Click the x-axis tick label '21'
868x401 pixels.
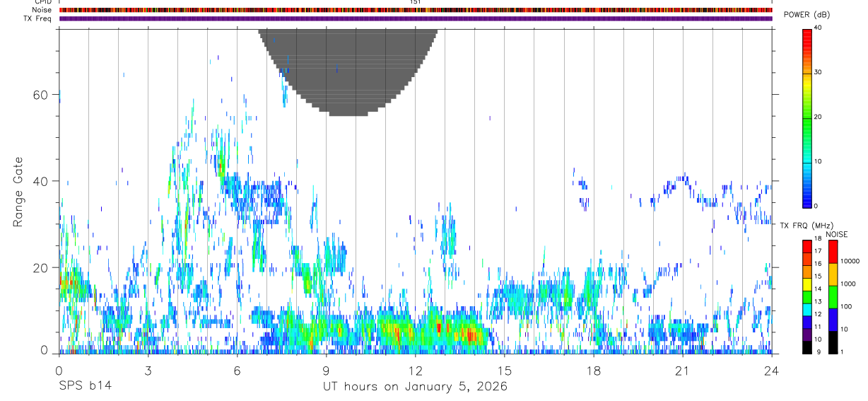pos(682,371)
